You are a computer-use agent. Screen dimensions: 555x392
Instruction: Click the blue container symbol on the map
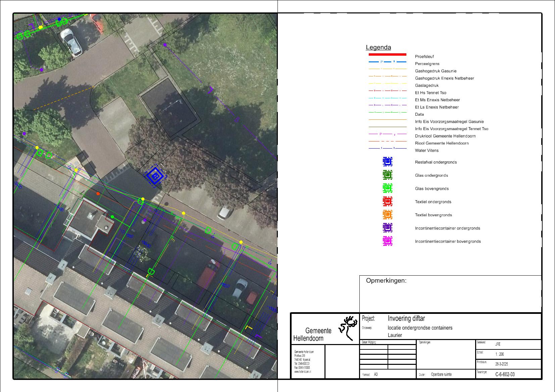click(155, 175)
